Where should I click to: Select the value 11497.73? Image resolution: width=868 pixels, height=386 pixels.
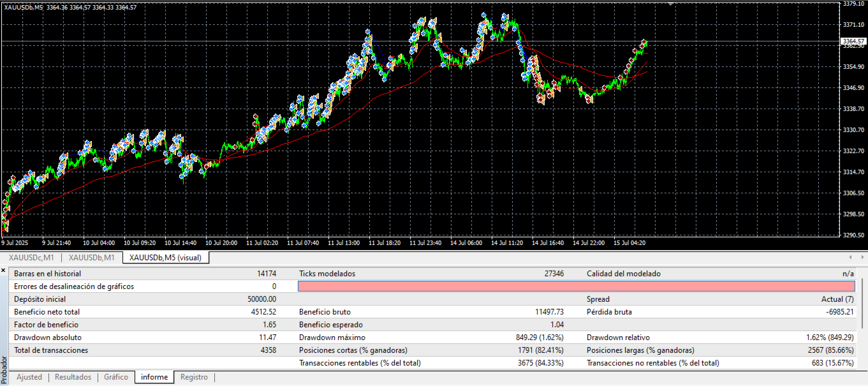click(x=550, y=312)
